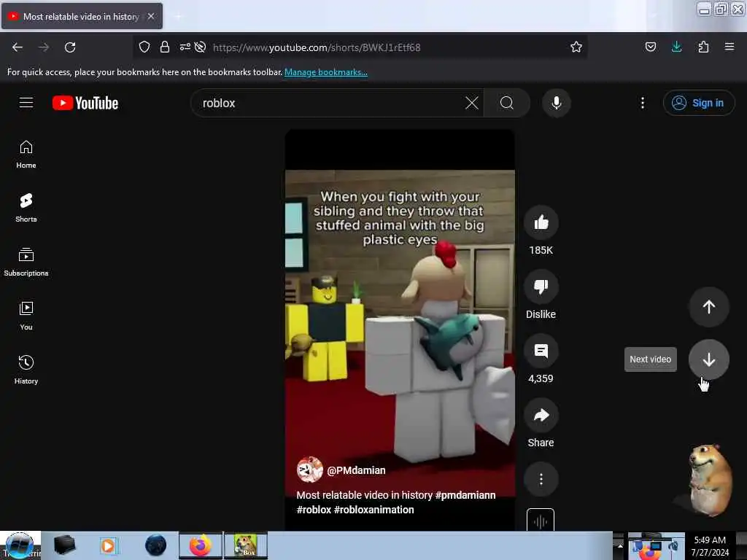Image resolution: width=747 pixels, height=560 pixels.
Task: Start voice search with microphone
Action: (x=556, y=103)
